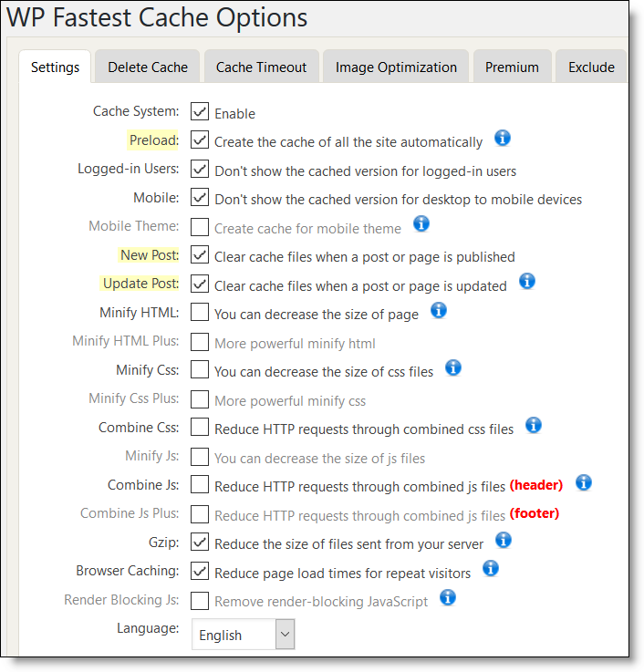The height and width of the screenshot is (672, 644).
Task: Click info icon beside Combine Css
Action: tap(534, 426)
